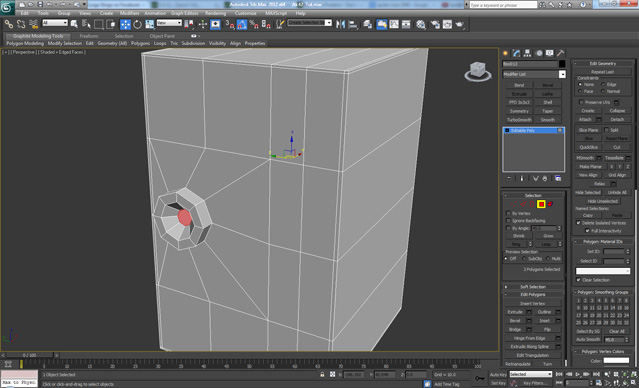The image size is (639, 388).
Task: Open the Utilities hammer panel tab
Action: click(x=561, y=53)
